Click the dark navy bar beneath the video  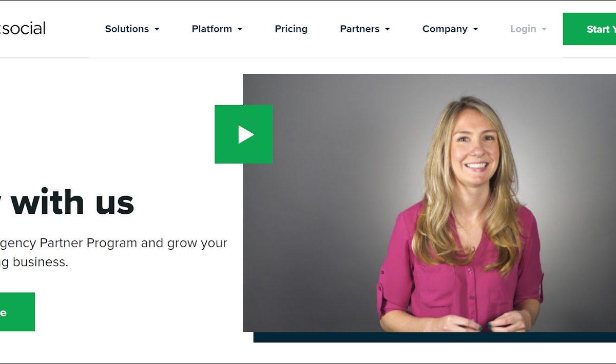tap(435, 337)
